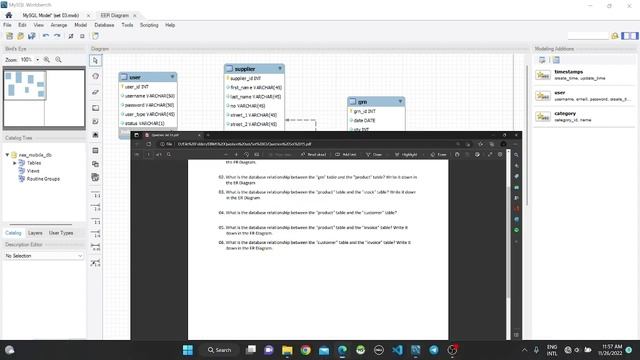The image size is (640, 360).
Task: Click the search field in Workbench toolbar
Action: click(x=588, y=36)
